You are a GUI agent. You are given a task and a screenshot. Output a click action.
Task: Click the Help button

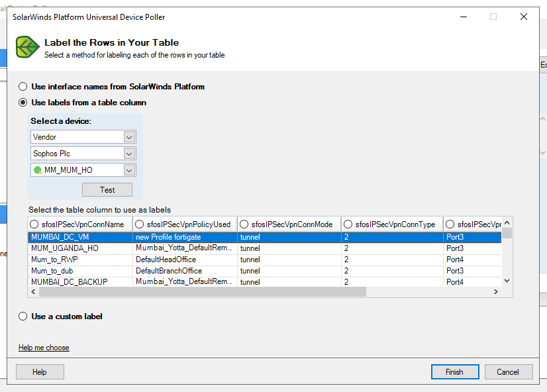40,371
